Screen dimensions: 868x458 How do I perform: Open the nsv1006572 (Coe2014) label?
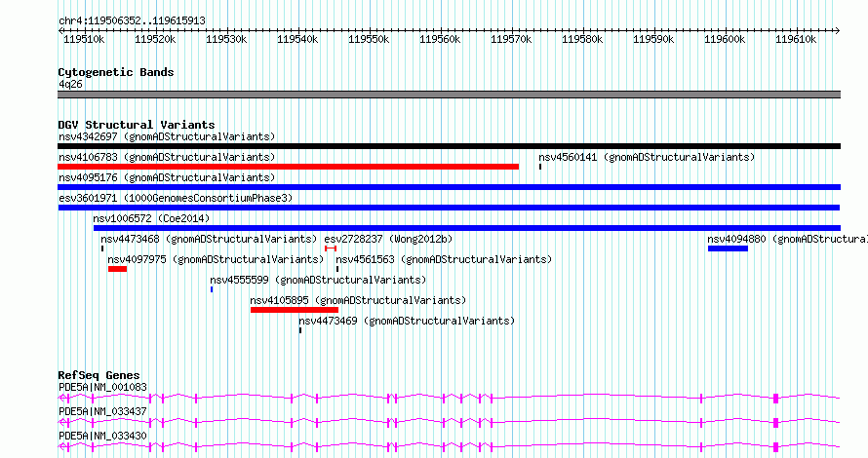pyautogui.click(x=151, y=218)
